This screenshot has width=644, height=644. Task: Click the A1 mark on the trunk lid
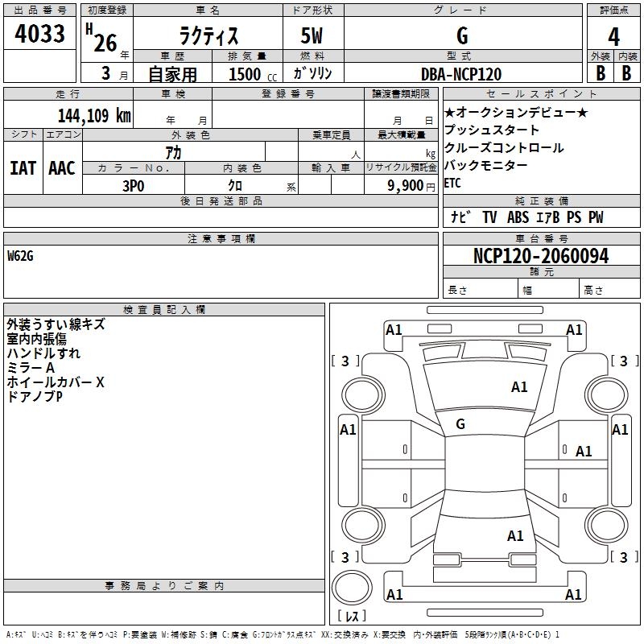tap(515, 536)
